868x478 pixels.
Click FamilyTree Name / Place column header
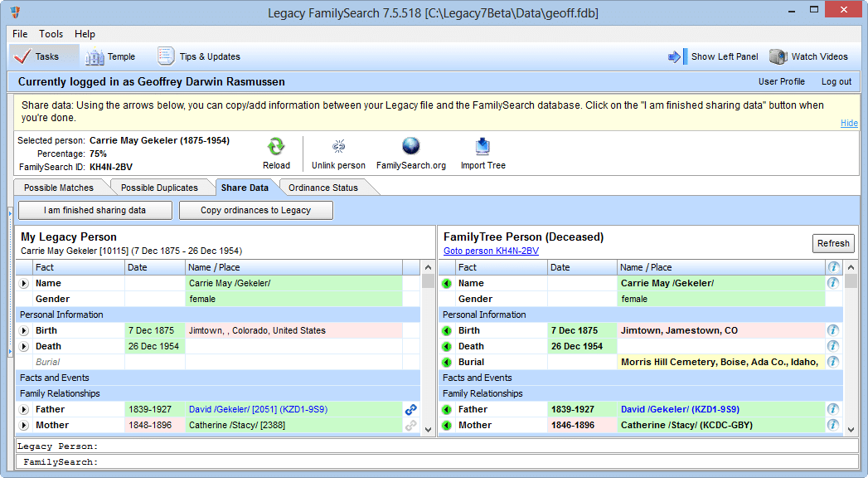720,267
